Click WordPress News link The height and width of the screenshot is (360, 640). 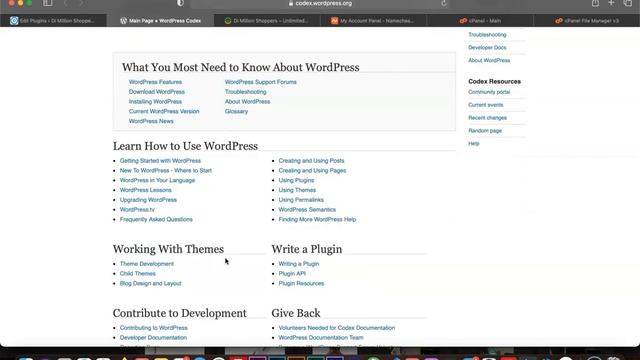[x=151, y=121]
